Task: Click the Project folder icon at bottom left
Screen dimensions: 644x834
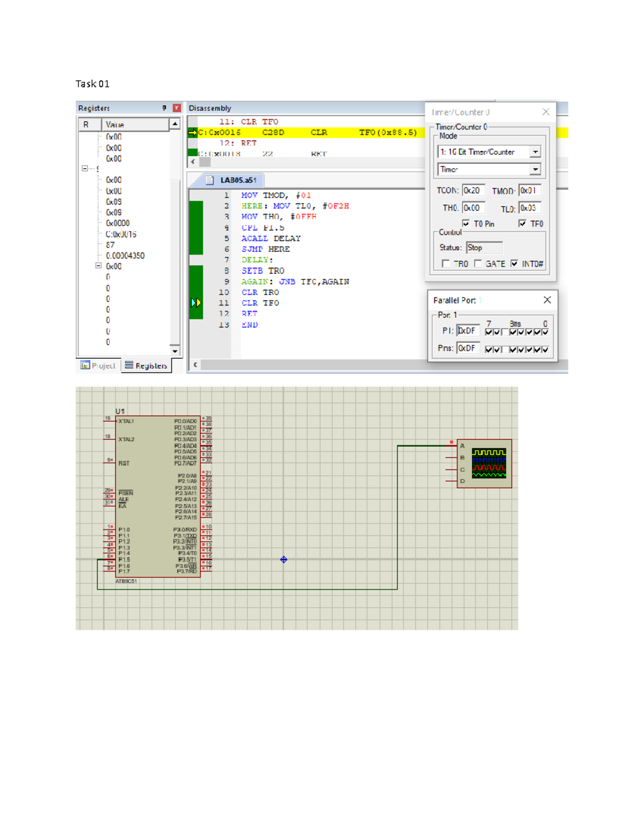Action: [84, 366]
